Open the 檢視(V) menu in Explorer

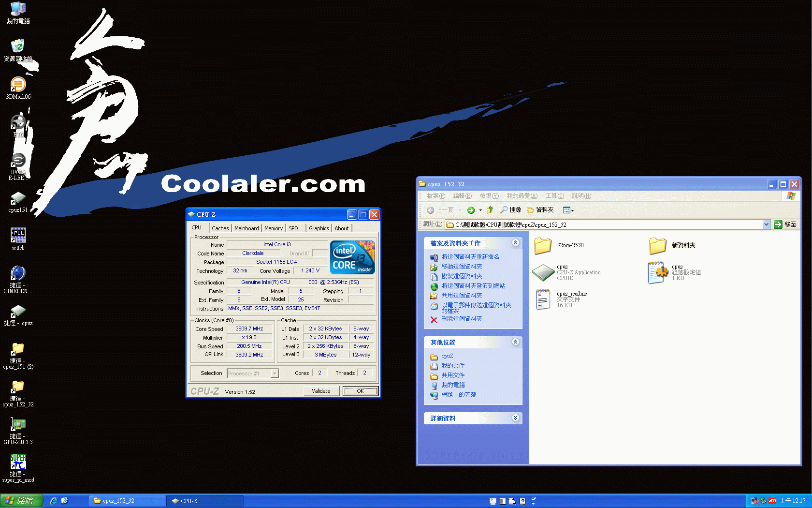489,196
